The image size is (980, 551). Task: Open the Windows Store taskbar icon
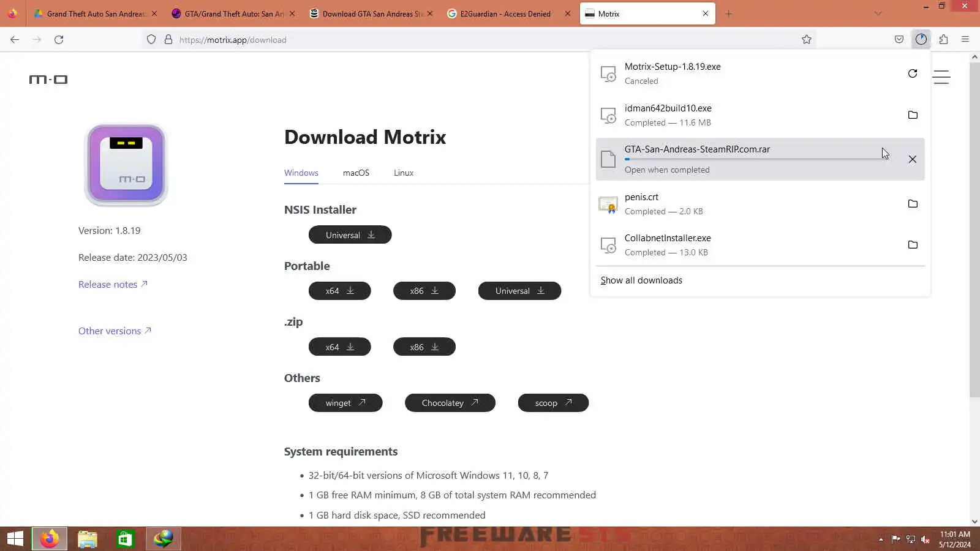[126, 539]
